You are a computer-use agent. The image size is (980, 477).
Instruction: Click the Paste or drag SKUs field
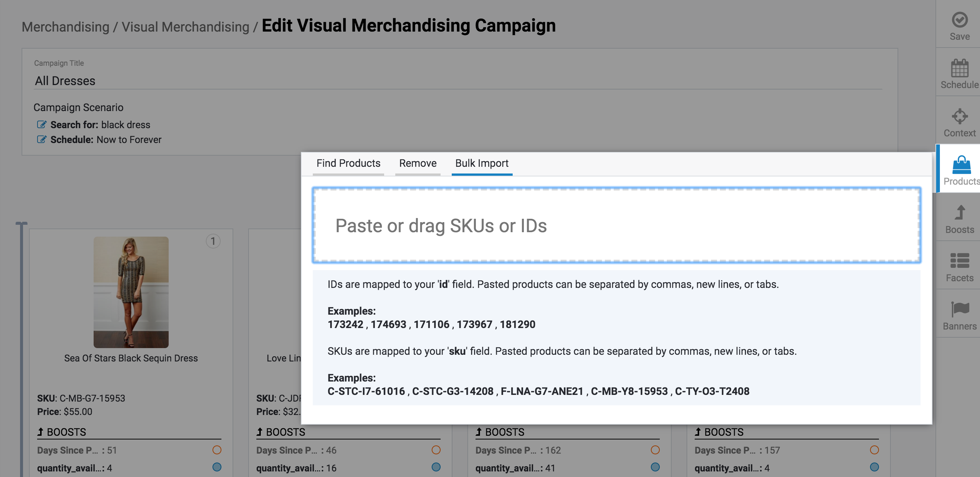(616, 225)
